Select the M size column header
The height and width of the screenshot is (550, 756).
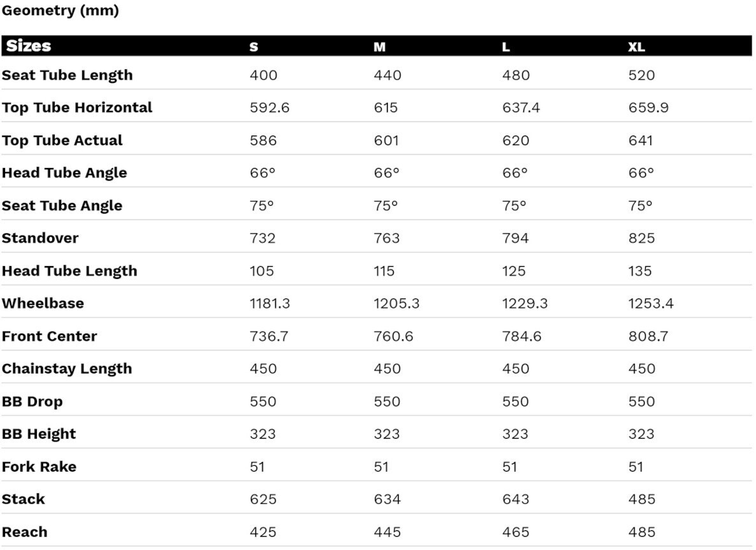click(x=380, y=47)
